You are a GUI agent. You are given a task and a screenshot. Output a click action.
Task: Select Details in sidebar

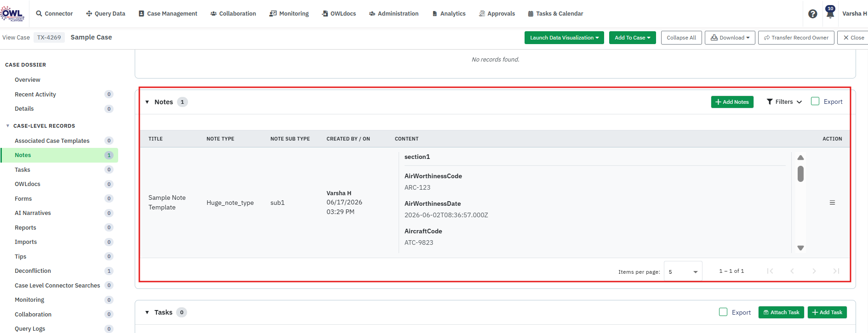(24, 109)
